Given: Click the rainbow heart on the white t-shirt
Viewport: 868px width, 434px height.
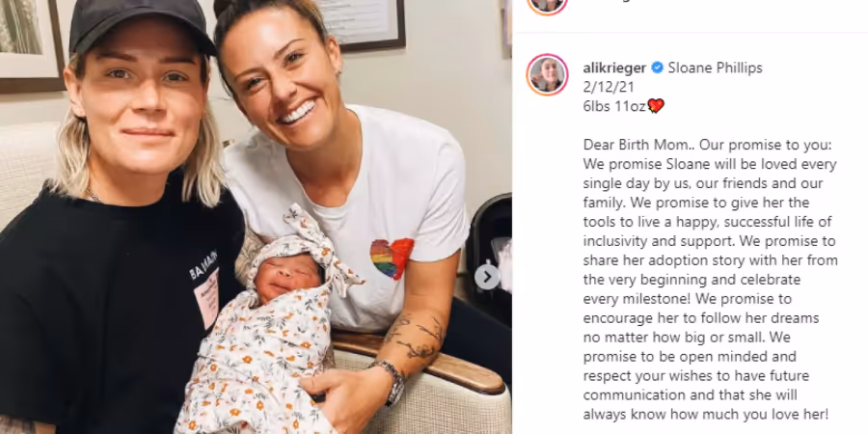Looking at the screenshot, I should (x=392, y=258).
